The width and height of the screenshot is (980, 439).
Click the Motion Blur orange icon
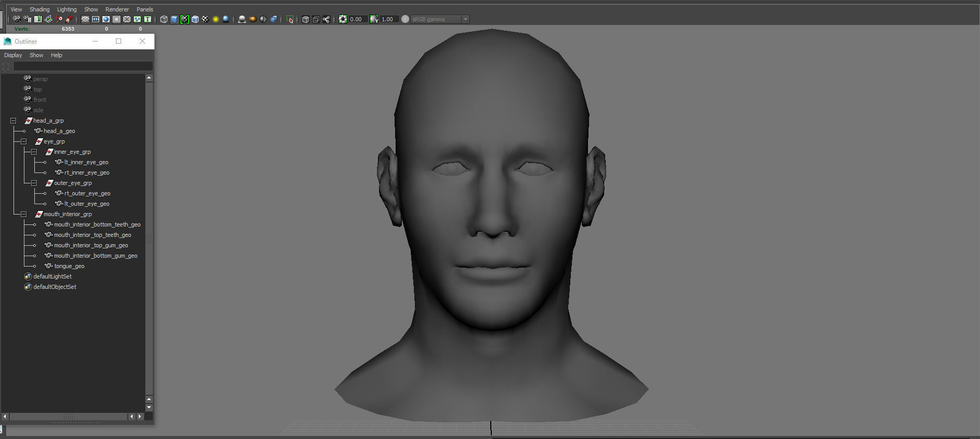(x=253, y=19)
